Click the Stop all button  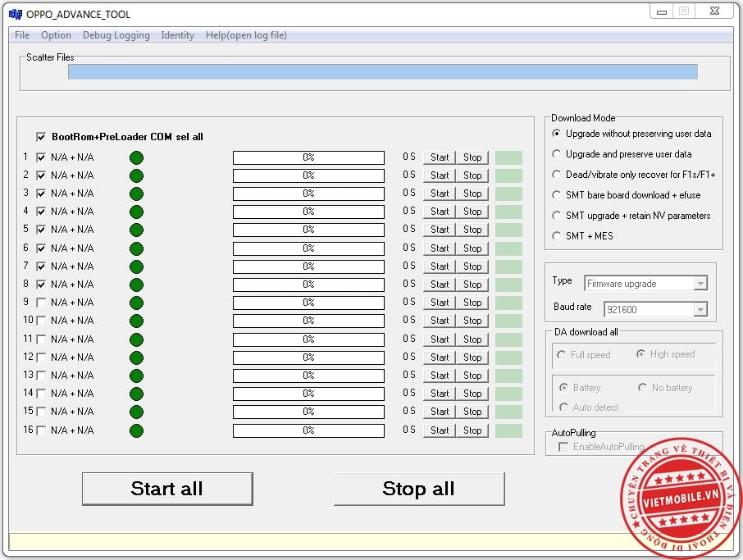click(x=419, y=489)
